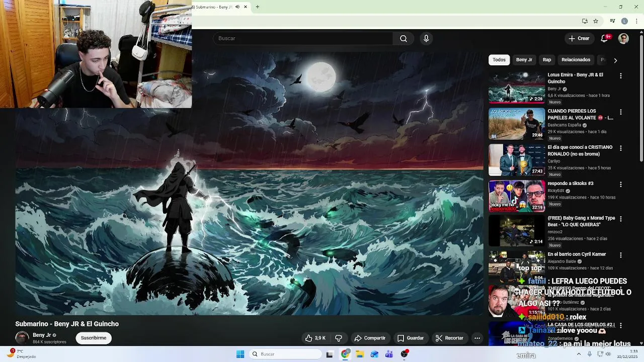Click the Compartir button
Viewport: 644px width, 362px height.
coord(370,338)
